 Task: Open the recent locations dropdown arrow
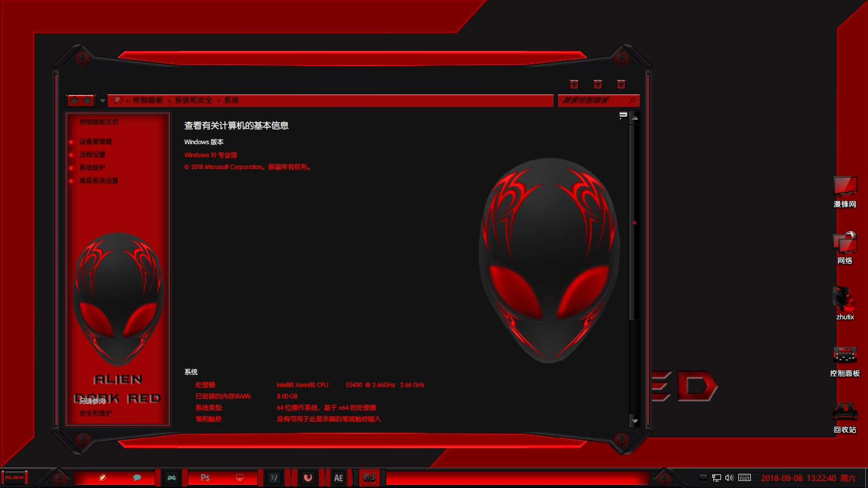[103, 100]
